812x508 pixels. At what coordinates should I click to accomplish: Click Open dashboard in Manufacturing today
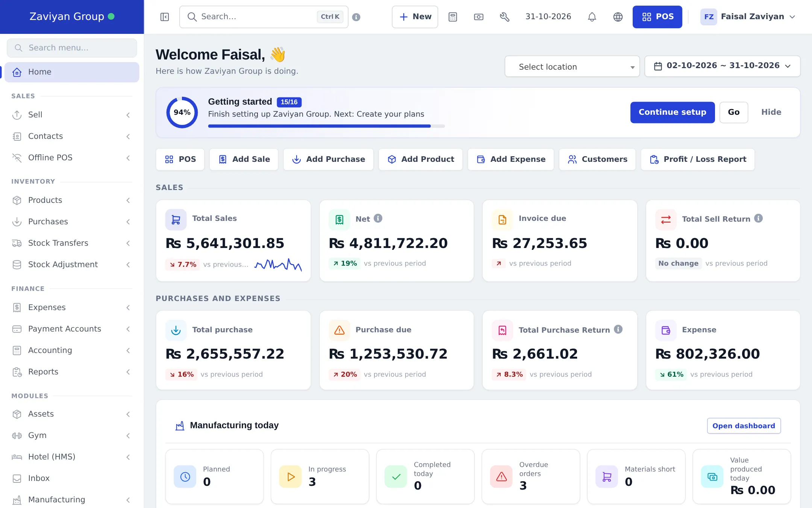744,426
